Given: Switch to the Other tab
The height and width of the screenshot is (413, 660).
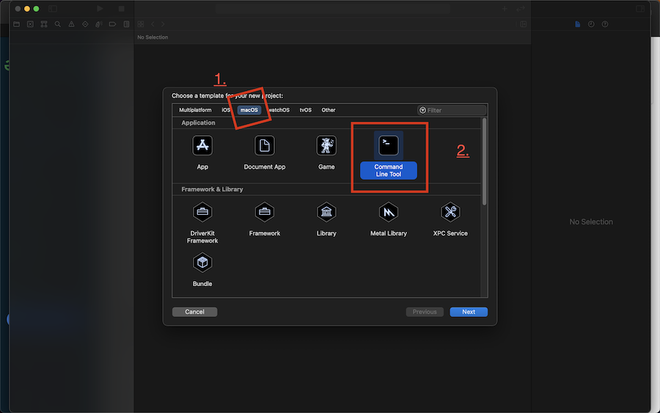Looking at the screenshot, I should (x=328, y=110).
